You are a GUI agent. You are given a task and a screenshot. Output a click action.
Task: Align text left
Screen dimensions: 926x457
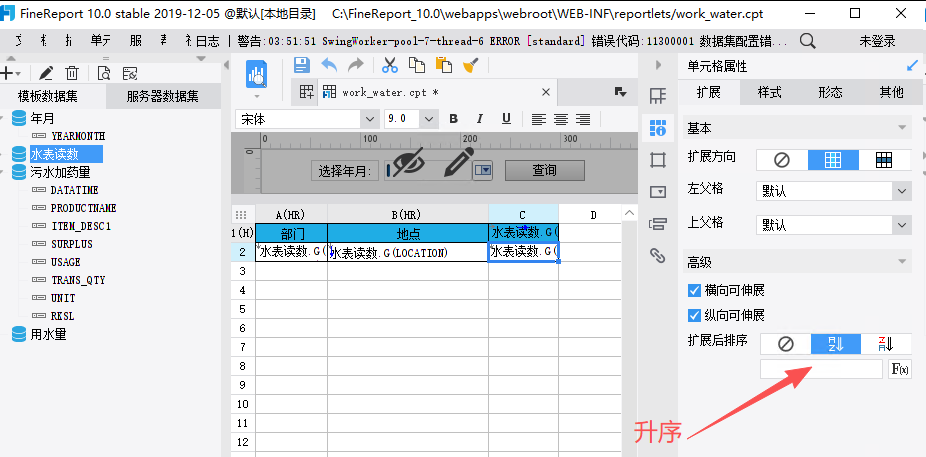pyautogui.click(x=538, y=119)
